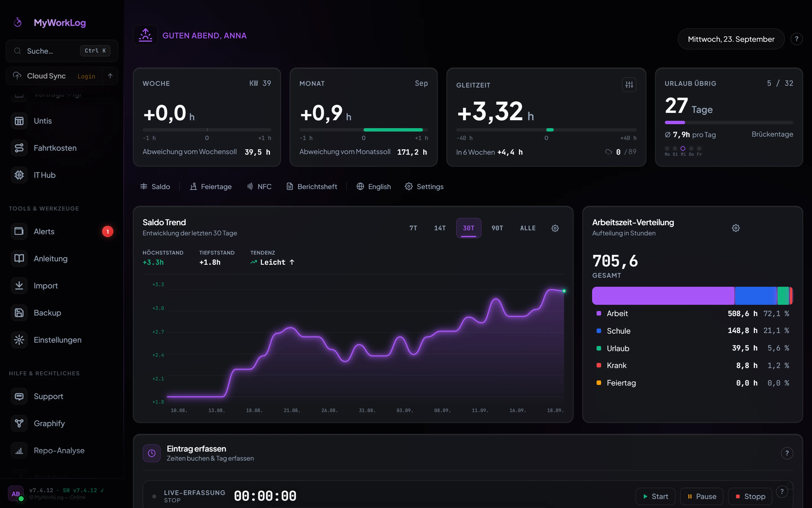The height and width of the screenshot is (508, 812).
Task: Open the IT Hub icon
Action: [19, 175]
